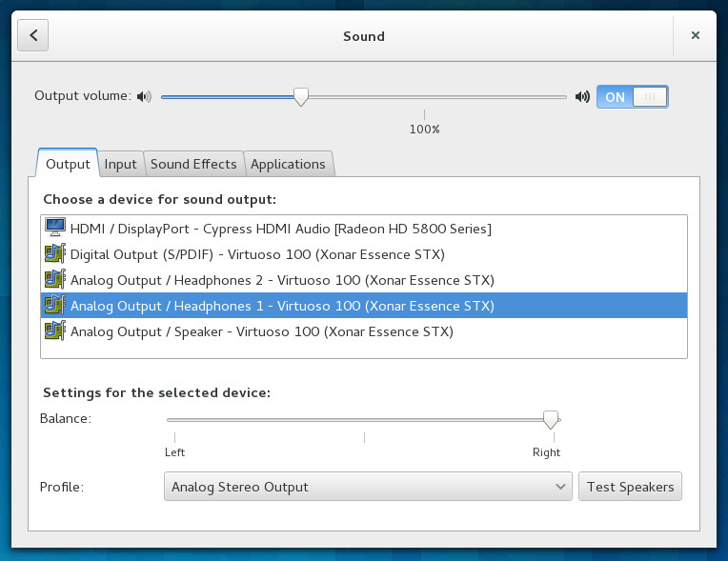Image resolution: width=728 pixels, height=561 pixels.
Task: Open the Sound Effects tab
Action: click(193, 164)
